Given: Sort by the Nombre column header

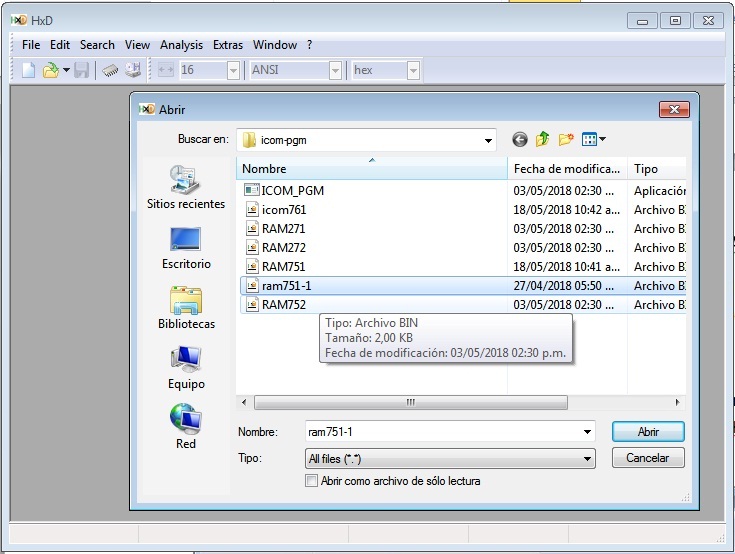Looking at the screenshot, I should click(x=372, y=169).
